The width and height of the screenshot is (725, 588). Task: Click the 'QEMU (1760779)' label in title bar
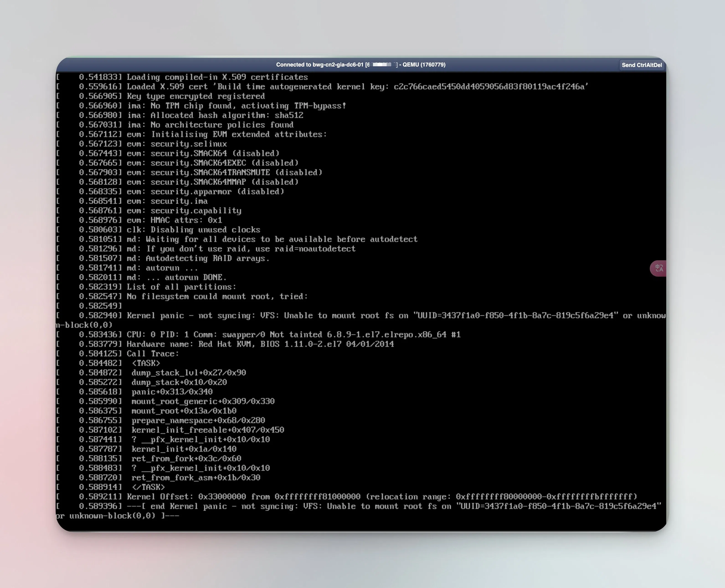424,65
